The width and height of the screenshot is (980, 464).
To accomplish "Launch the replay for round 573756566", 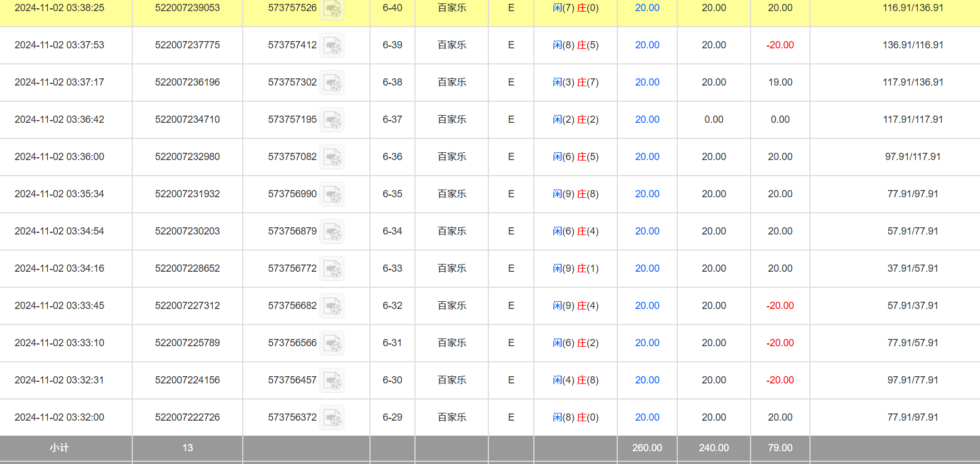I will (x=332, y=343).
